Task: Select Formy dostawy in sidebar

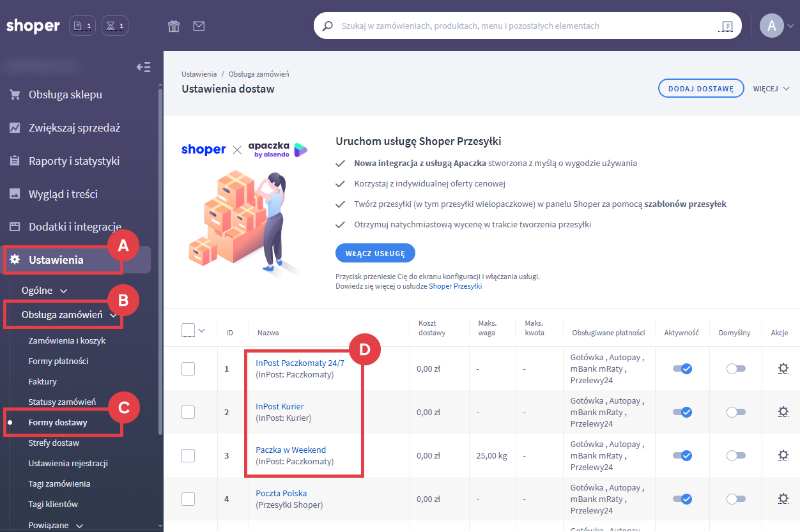Action: click(x=58, y=423)
